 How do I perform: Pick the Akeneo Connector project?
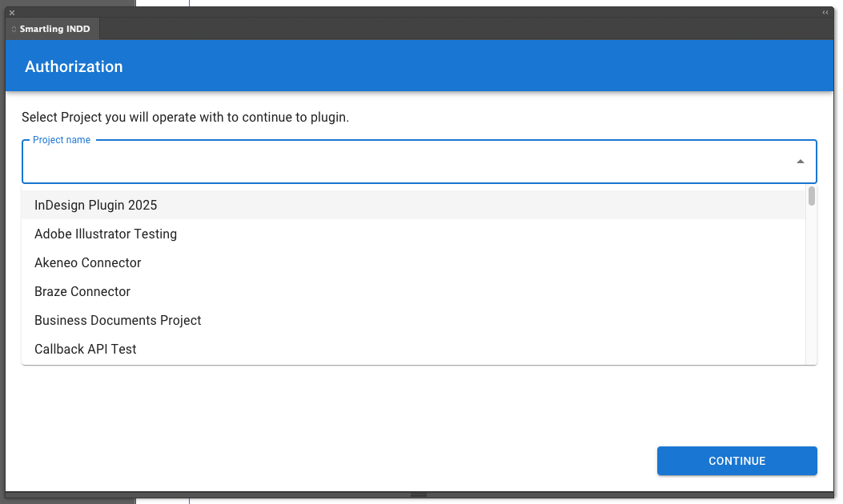[x=413, y=262]
